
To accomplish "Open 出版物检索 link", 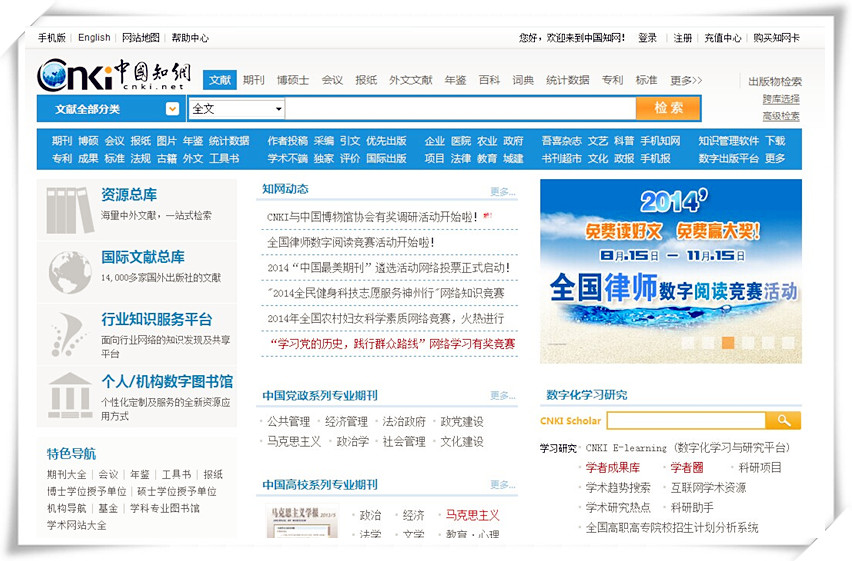I will [775, 82].
